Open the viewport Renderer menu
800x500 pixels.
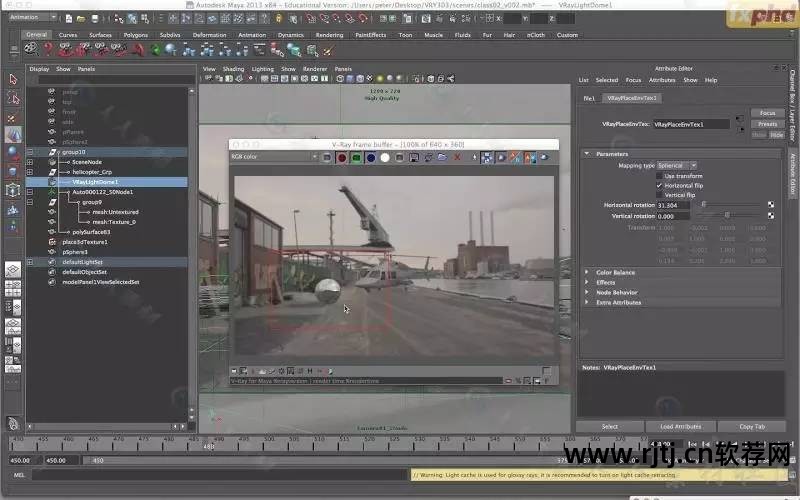pyautogui.click(x=315, y=69)
